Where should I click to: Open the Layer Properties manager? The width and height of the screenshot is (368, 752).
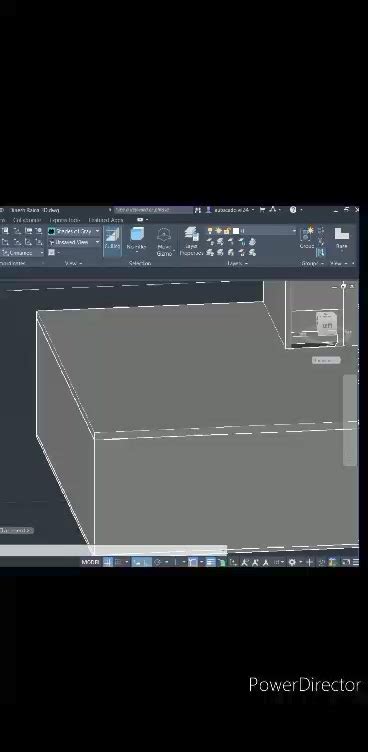tap(191, 241)
